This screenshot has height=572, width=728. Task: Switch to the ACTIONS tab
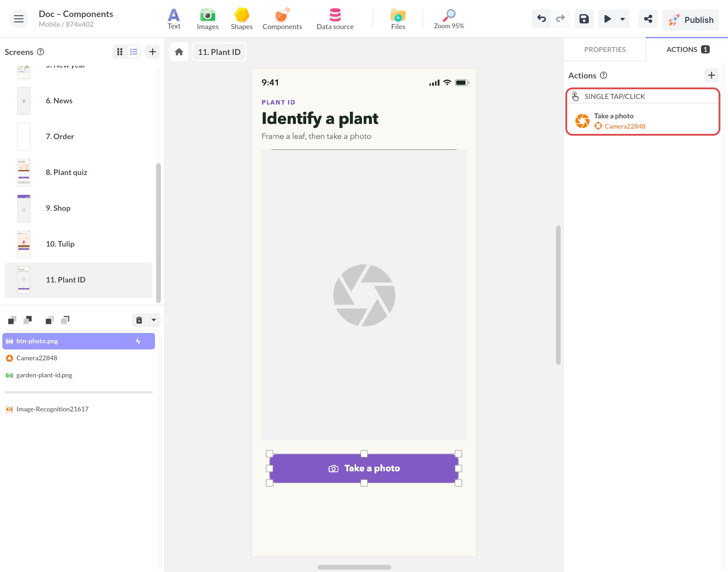tap(687, 49)
